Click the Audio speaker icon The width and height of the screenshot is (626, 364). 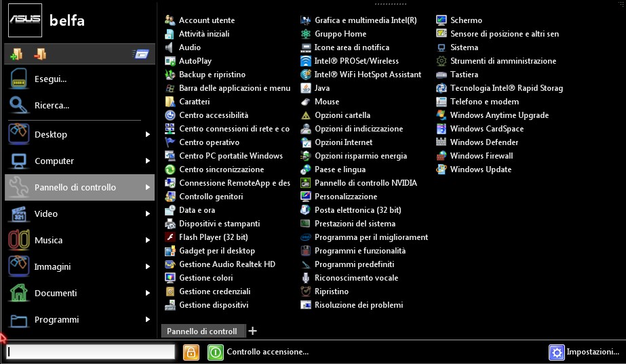tap(170, 47)
